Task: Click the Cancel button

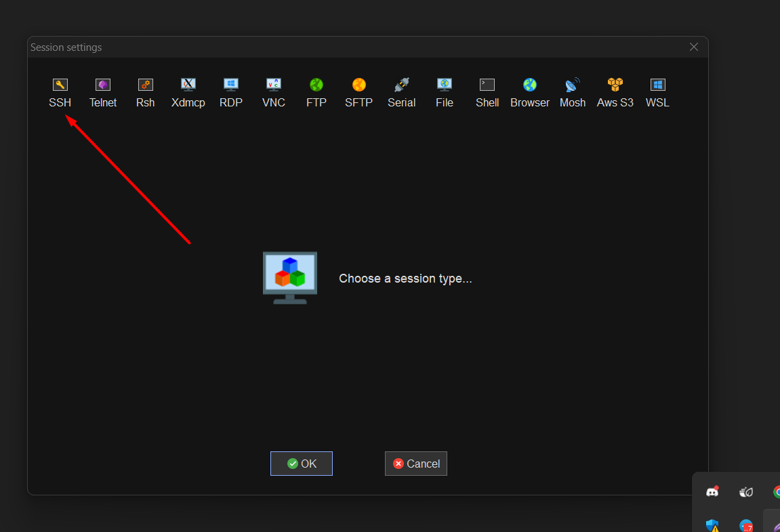Action: point(416,464)
